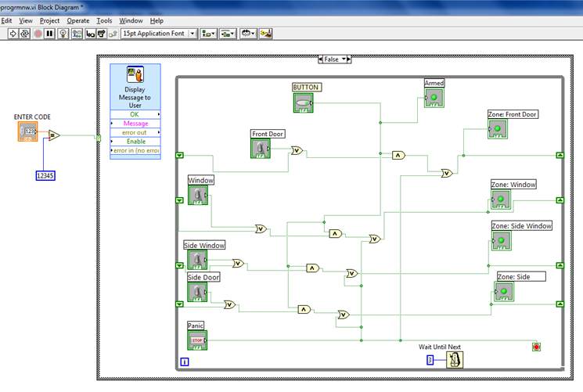Click the BUTTON control terminal
The height and width of the screenshot is (392, 583).
(303, 102)
